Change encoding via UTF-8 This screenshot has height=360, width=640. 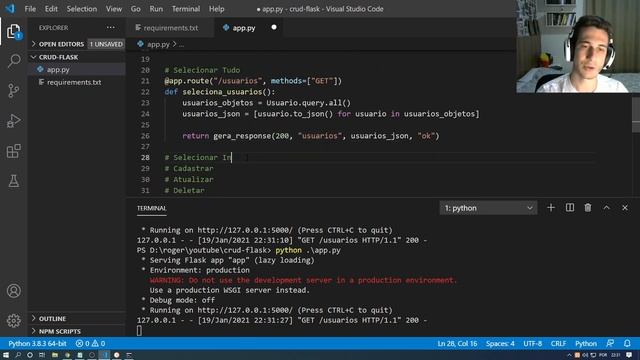tap(533, 343)
